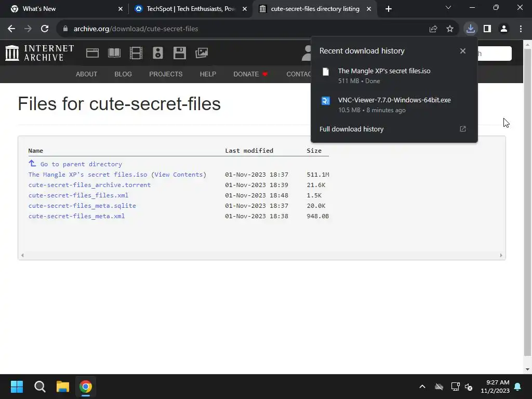
Task: Open the Software floppy disk icon
Action: click(x=179, y=53)
